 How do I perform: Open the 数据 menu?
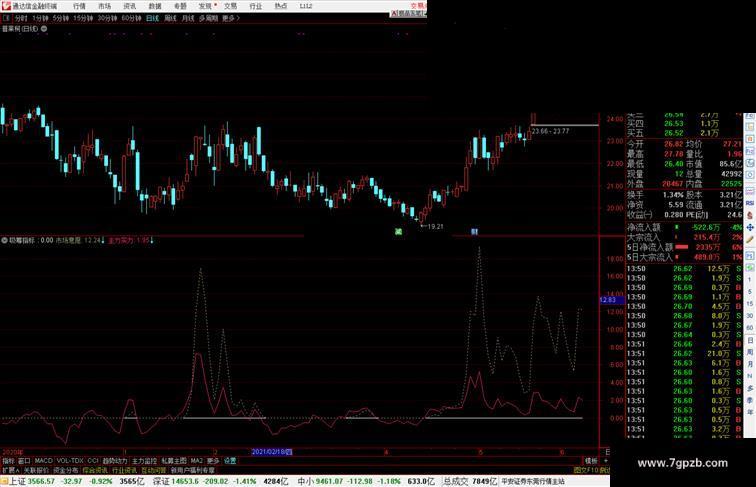(155, 6)
